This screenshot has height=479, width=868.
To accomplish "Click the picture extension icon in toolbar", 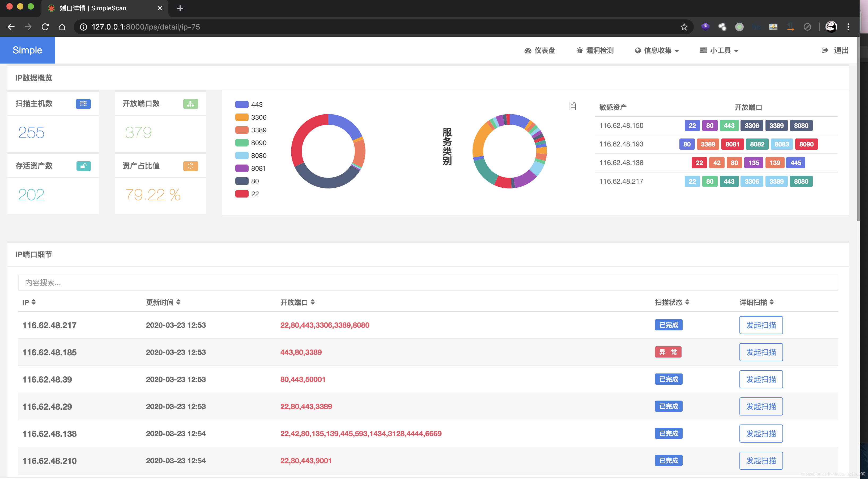I will [x=773, y=27].
